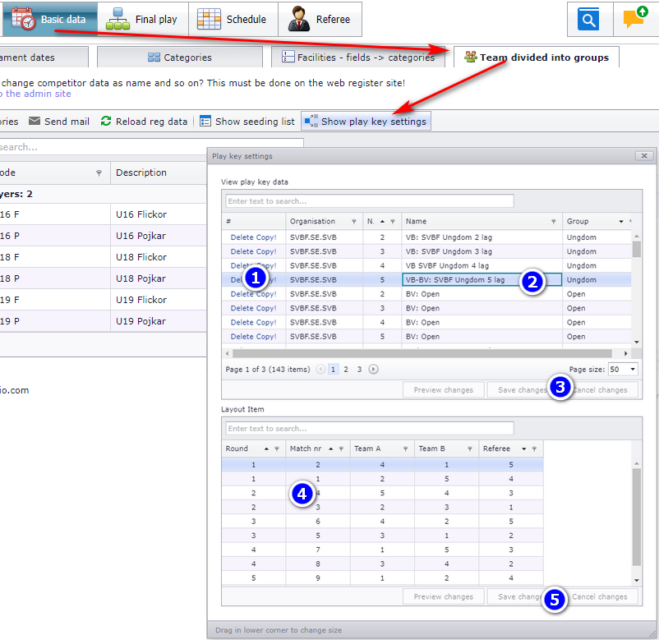The height and width of the screenshot is (644, 659).
Task: Click filter icon in Name column header
Action: (554, 222)
